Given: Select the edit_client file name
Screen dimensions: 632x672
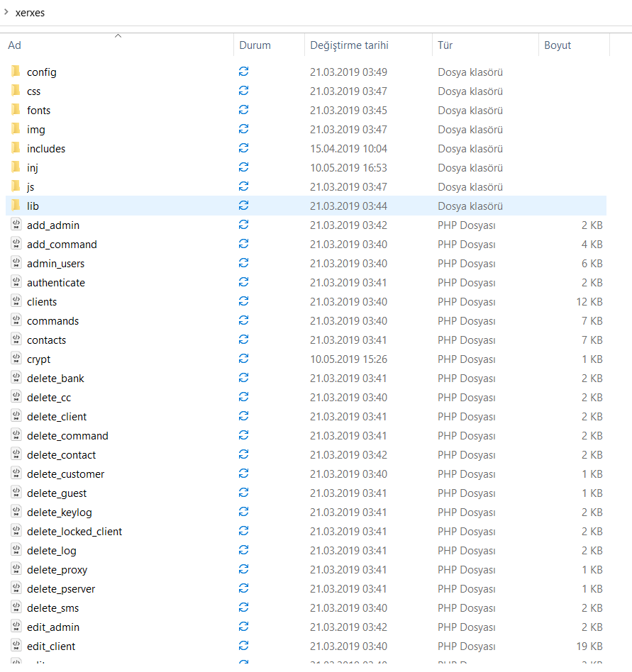Looking at the screenshot, I should click(x=51, y=646).
